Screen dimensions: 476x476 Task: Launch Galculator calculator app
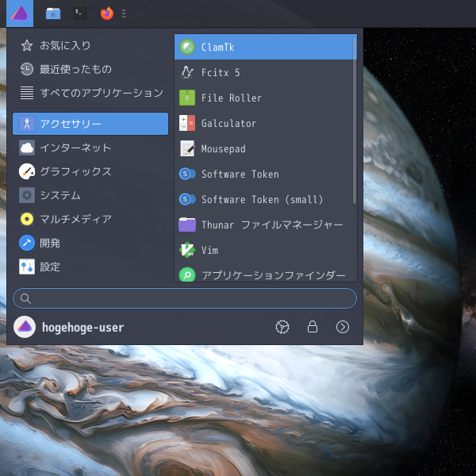click(265, 123)
